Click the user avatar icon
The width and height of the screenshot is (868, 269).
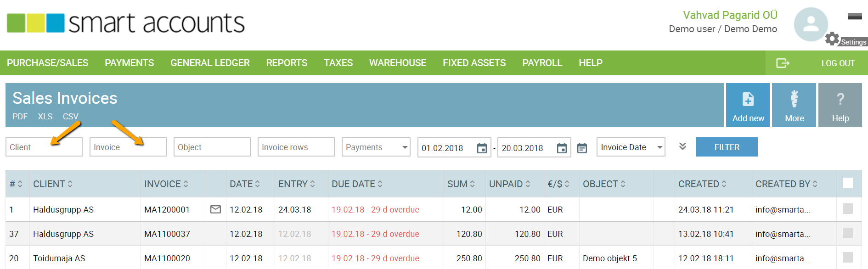[x=811, y=24]
